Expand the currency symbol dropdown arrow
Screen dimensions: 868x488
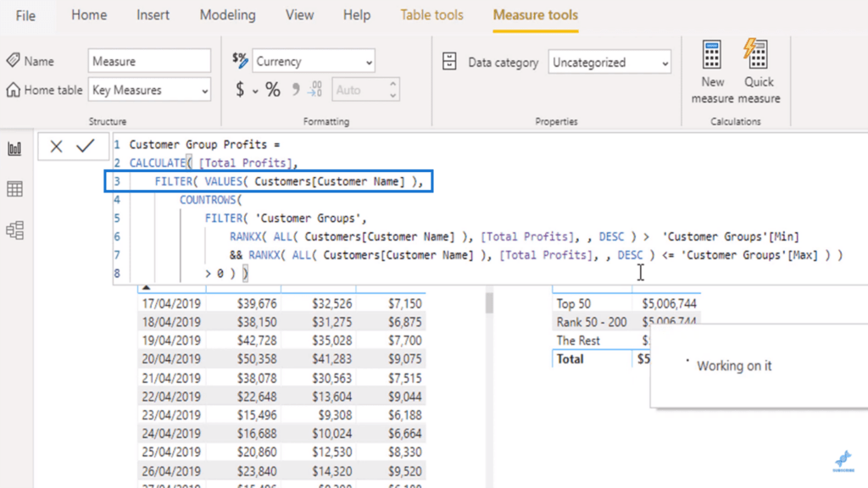point(255,91)
